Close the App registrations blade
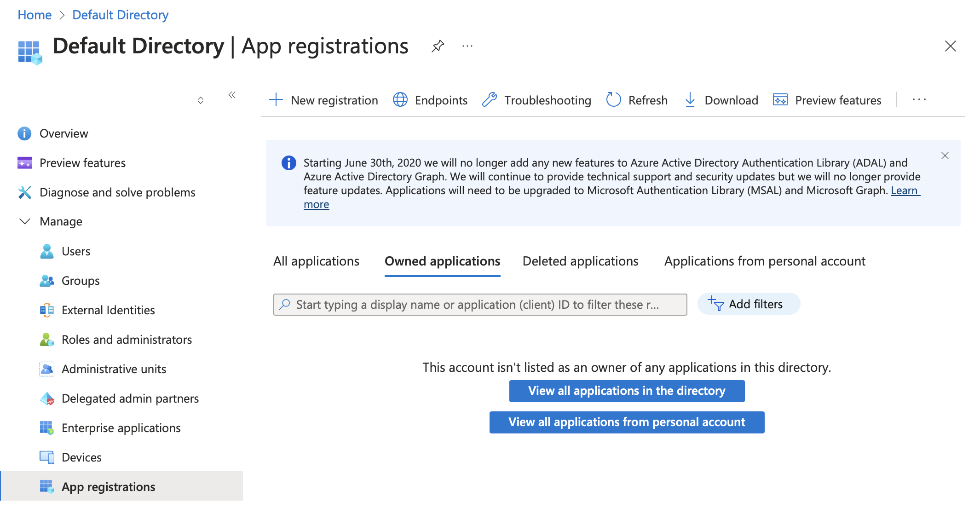The width and height of the screenshot is (980, 508). pyautogui.click(x=950, y=46)
